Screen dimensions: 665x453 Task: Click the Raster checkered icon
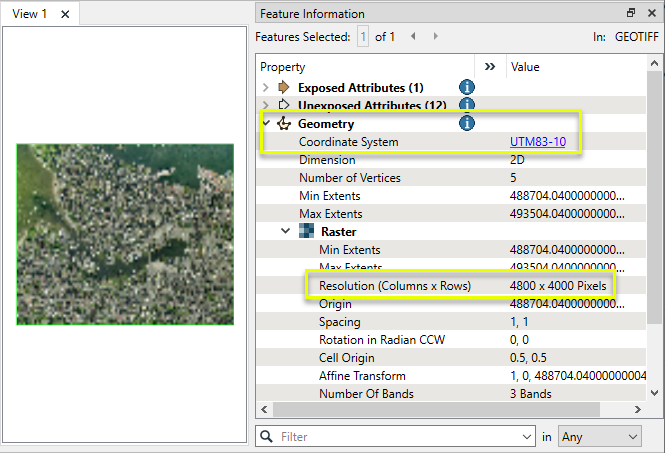[306, 231]
